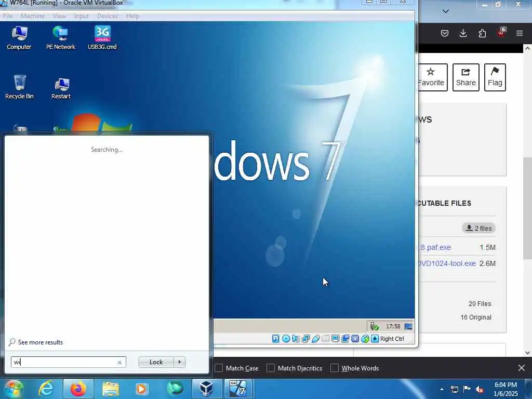Click the display icon in VirtualBox status bar

[335, 339]
